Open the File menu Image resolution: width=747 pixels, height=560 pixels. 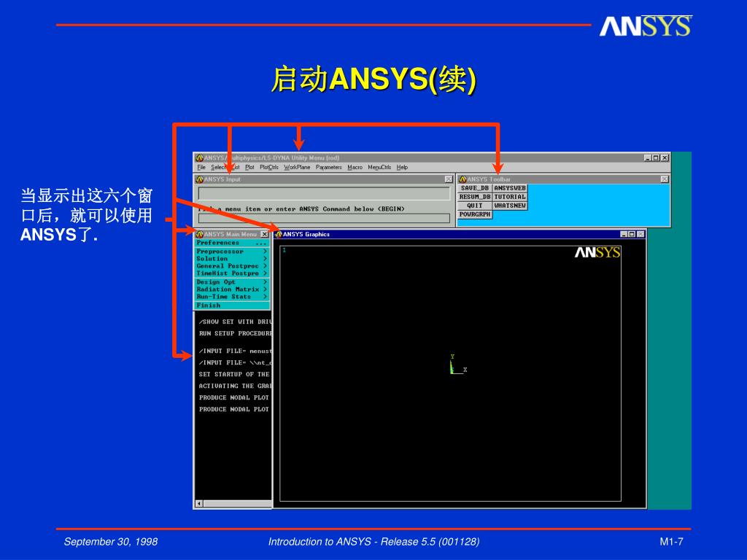coord(201,167)
